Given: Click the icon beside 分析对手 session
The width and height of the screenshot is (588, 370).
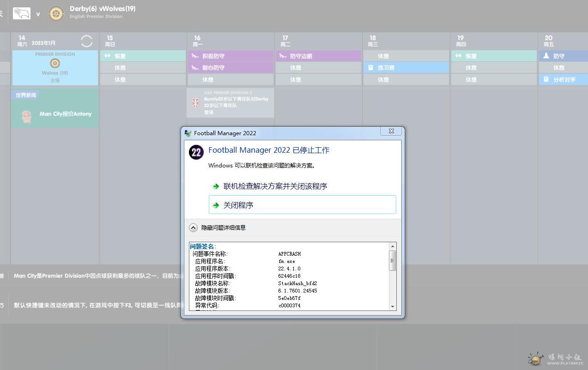Looking at the screenshot, I should pyautogui.click(x=546, y=79).
